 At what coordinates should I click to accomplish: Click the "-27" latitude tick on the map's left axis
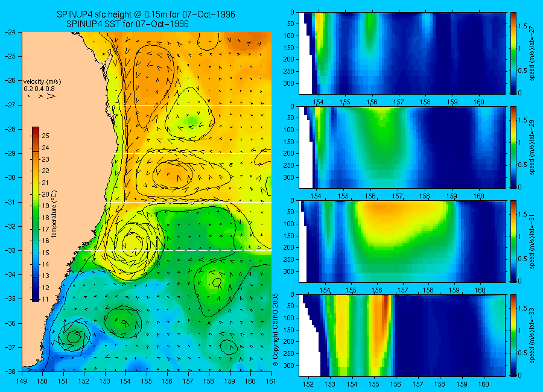tap(9, 105)
